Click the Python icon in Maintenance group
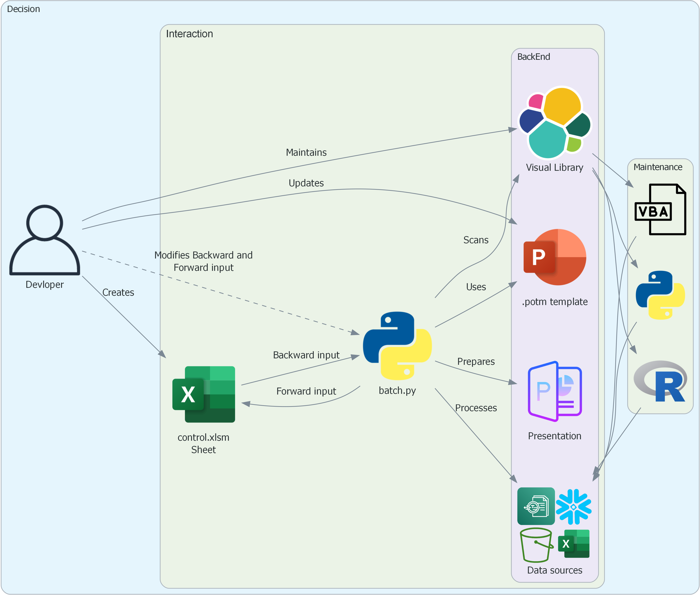Viewport: 700px width, 595px height. click(660, 295)
